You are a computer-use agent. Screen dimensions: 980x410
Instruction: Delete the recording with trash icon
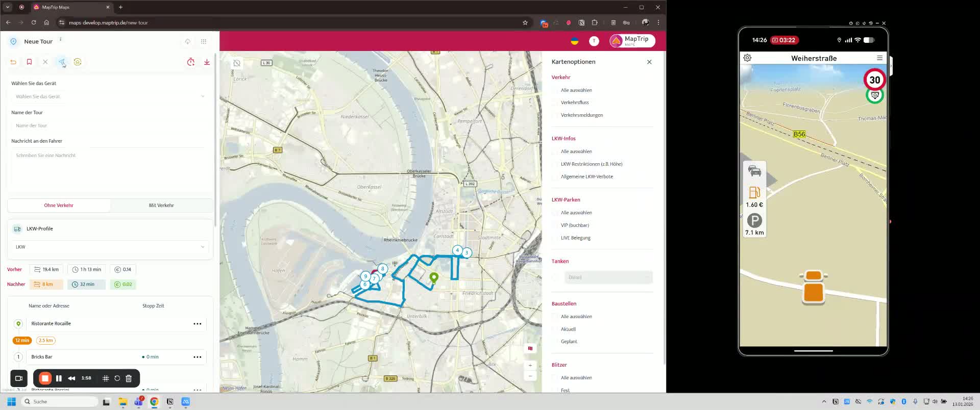pos(129,378)
